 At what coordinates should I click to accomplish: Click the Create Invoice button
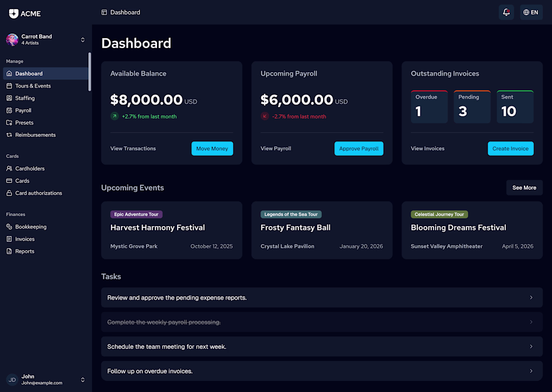[x=510, y=148]
